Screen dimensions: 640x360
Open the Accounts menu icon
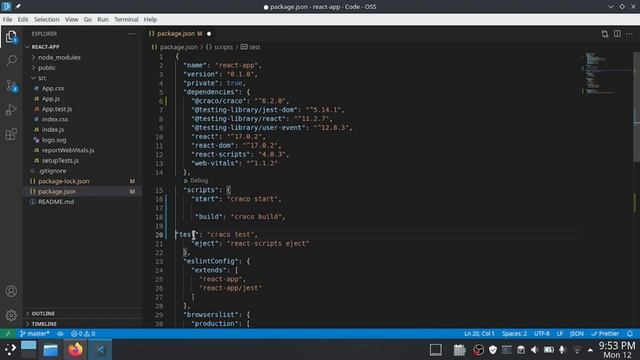pyautogui.click(x=11, y=291)
